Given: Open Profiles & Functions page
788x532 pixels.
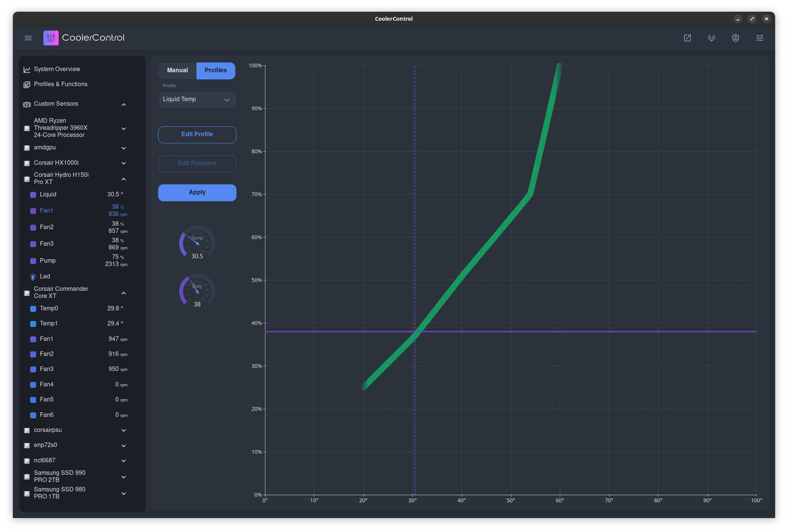Looking at the screenshot, I should [60, 84].
